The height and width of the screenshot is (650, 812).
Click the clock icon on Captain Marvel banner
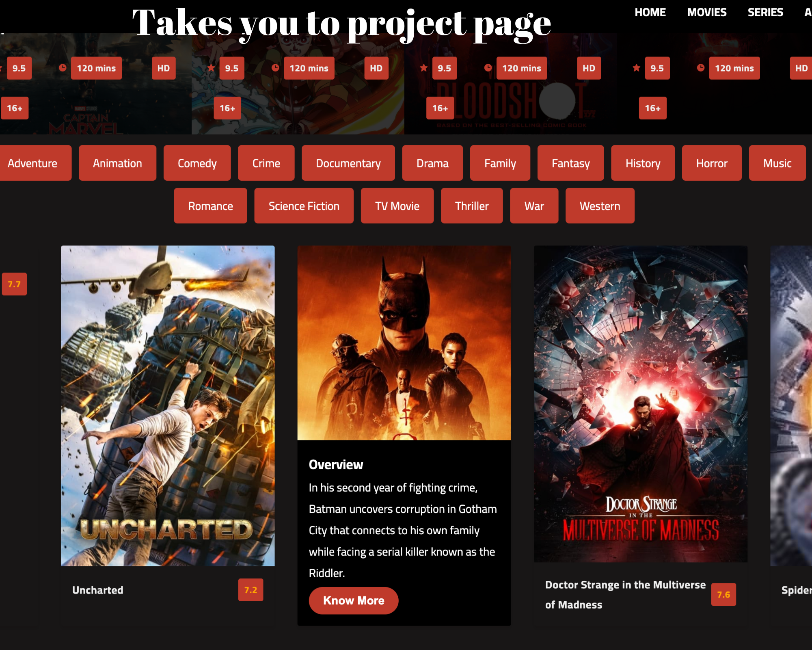63,67
